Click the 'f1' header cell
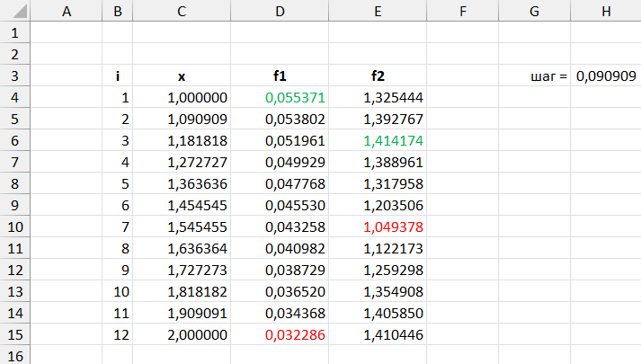Image resolution: width=641 pixels, height=364 pixels. click(x=280, y=75)
